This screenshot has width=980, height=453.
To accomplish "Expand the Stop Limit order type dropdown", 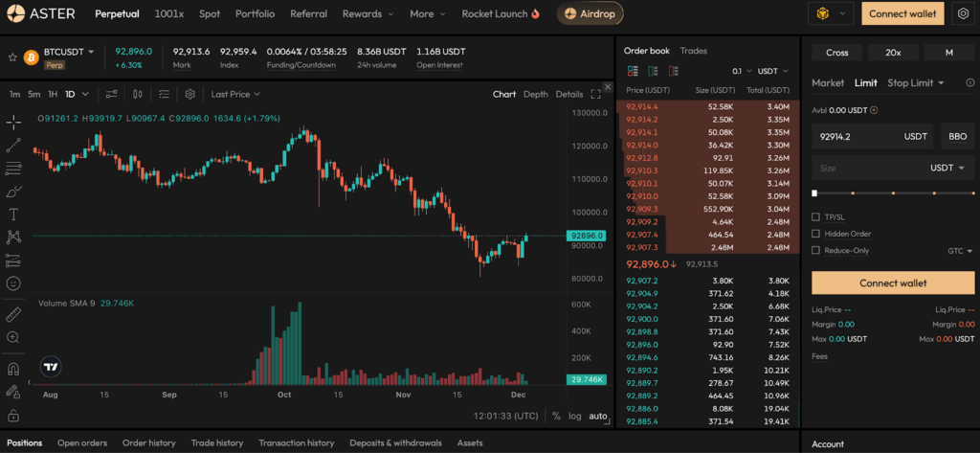I will (916, 82).
